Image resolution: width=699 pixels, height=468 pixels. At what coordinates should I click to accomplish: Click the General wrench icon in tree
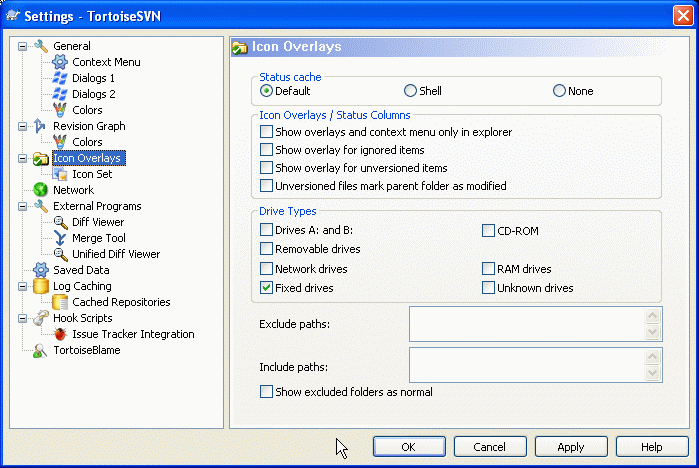[41, 46]
